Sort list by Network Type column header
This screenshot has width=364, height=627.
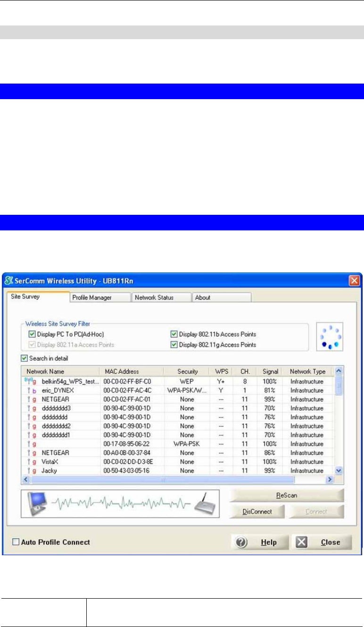(307, 372)
